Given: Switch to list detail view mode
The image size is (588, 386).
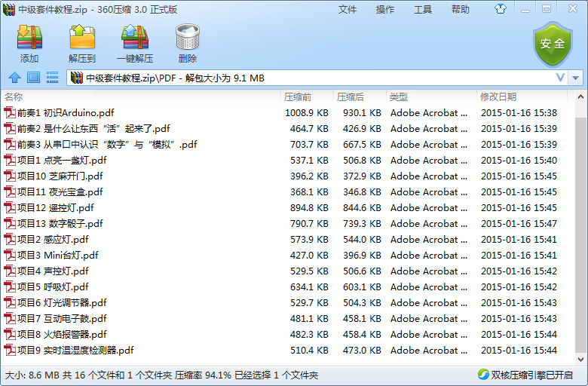Looking at the screenshot, I should click(x=52, y=78).
